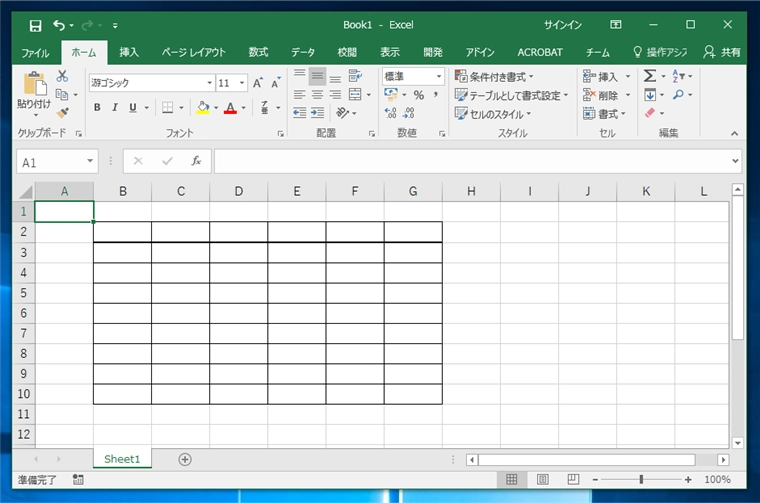Click the Merge and Center icon
The width and height of the screenshot is (760, 503).
355,94
